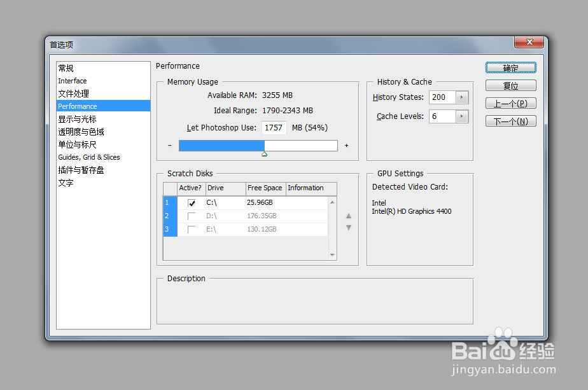Click the D:\ drive cell

[211, 216]
